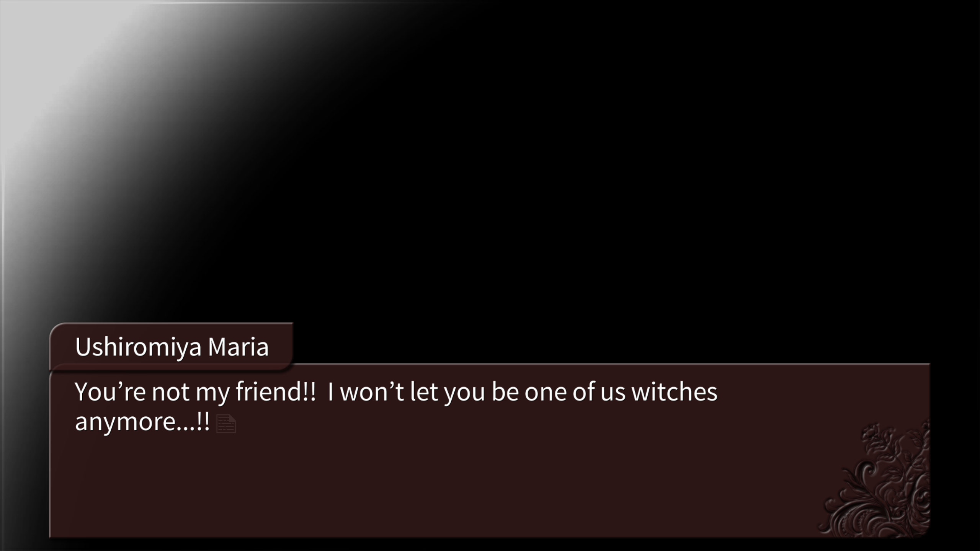Click the empty lower area of the dialogue box
The height and width of the screenshot is (551, 980).
click(x=421, y=490)
